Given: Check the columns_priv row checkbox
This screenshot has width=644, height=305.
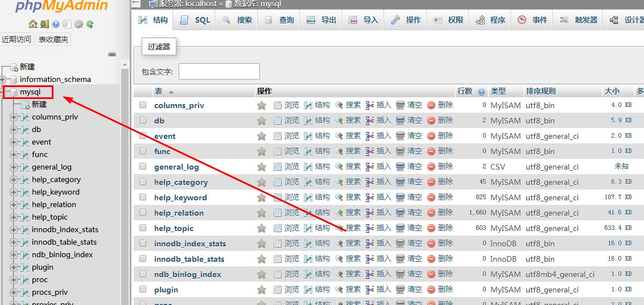Looking at the screenshot, I should [x=143, y=105].
